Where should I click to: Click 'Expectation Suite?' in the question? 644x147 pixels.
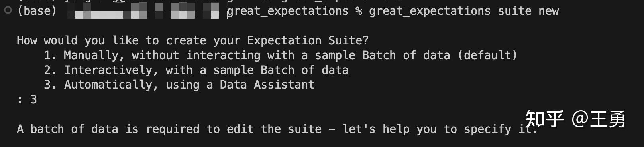pyautogui.click(x=308, y=41)
